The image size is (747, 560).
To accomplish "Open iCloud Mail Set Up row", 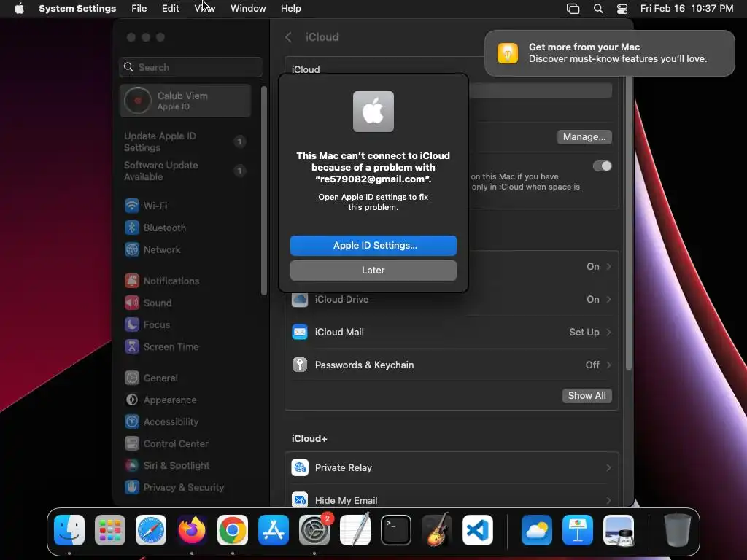I will [451, 332].
